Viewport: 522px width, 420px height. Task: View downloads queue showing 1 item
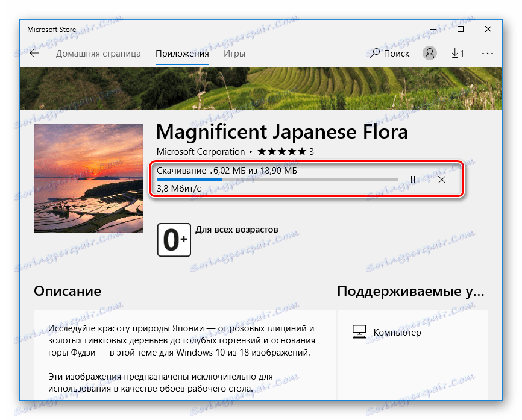[x=458, y=53]
